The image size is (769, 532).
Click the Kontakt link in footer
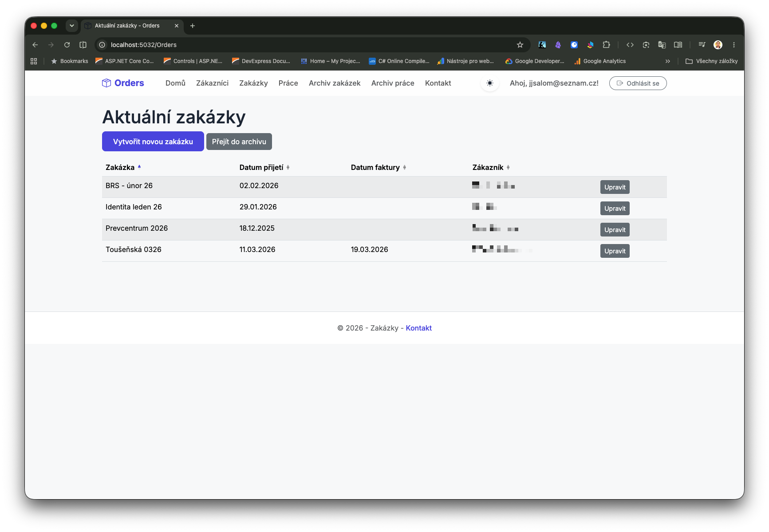point(419,328)
